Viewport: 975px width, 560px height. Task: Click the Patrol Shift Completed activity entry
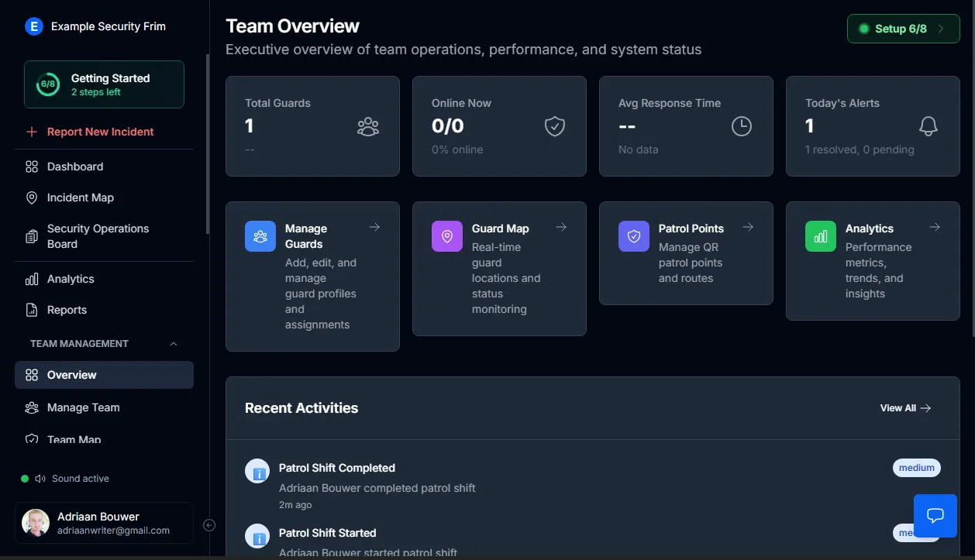[337, 468]
